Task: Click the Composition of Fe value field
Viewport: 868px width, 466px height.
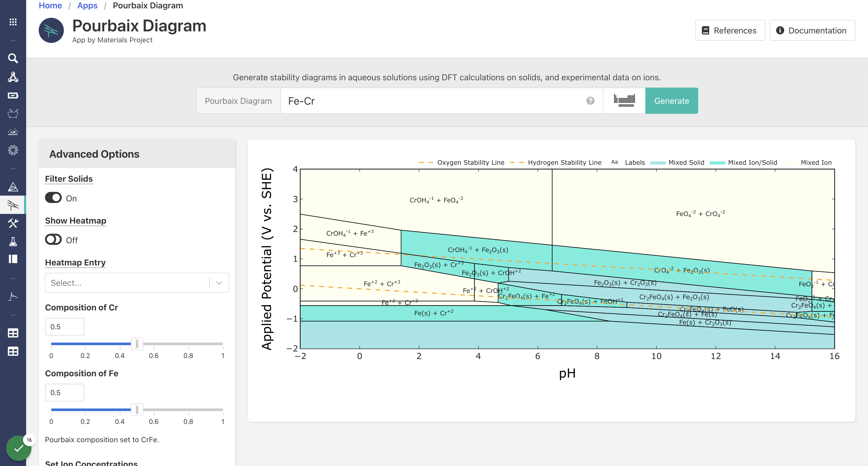Action: point(64,393)
